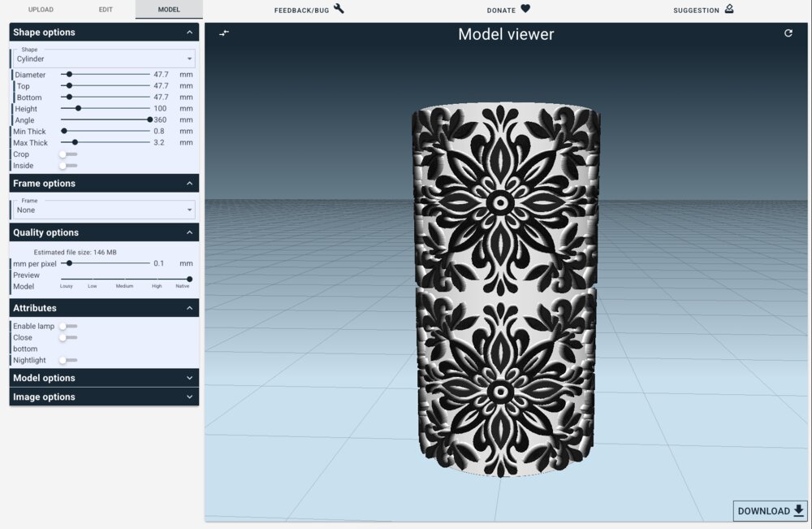
Task: Click the heart icon beside Donate
Action: 525,9
